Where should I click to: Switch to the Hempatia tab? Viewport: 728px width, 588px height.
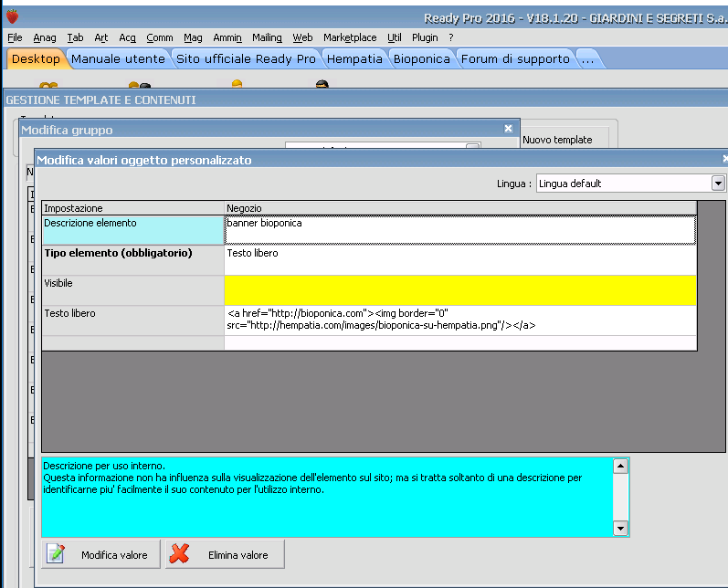click(x=354, y=59)
